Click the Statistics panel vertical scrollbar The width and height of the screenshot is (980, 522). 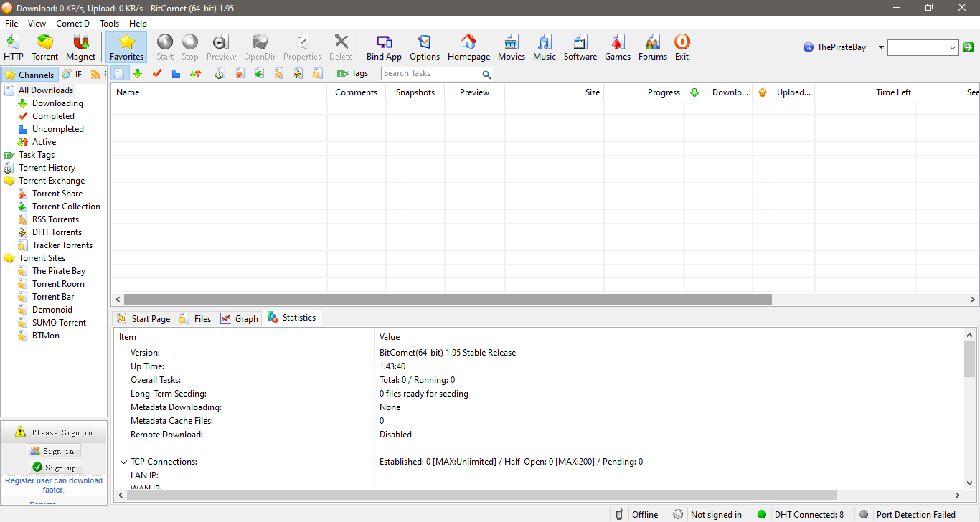coord(969,359)
